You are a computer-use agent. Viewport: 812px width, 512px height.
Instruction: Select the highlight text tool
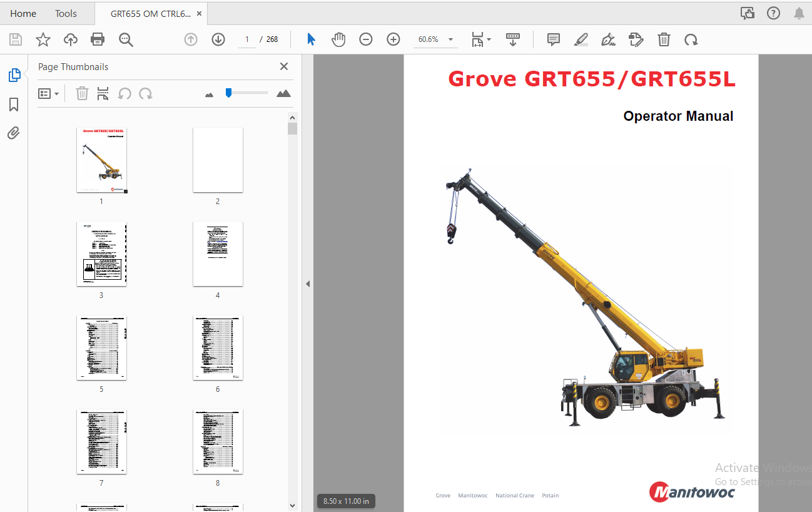coord(581,39)
